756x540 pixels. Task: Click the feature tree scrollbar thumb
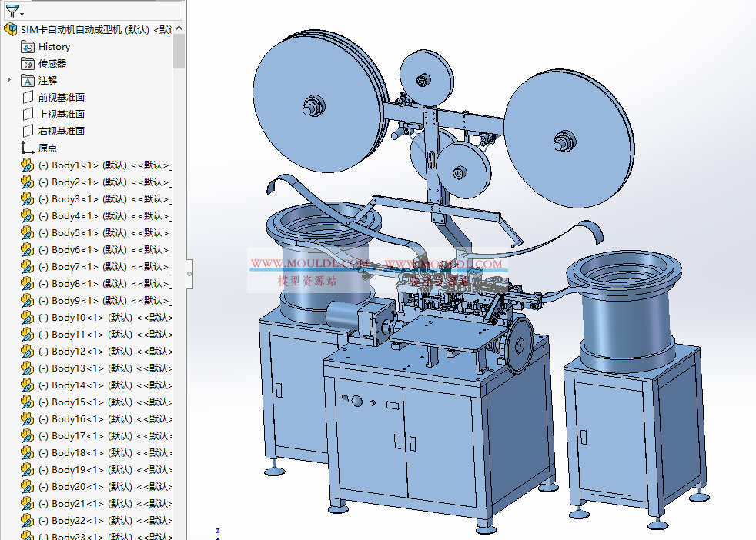[179, 51]
